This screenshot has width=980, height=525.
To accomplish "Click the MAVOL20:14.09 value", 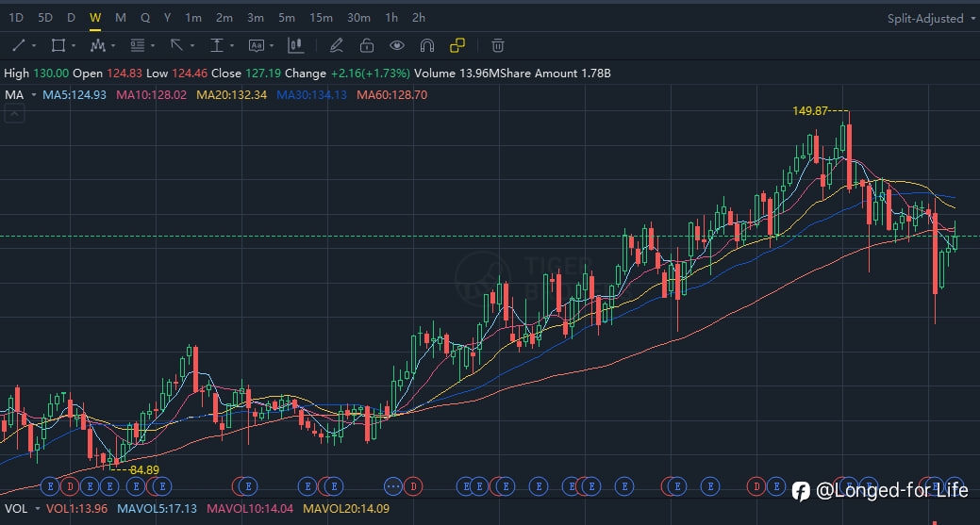I will [x=346, y=509].
